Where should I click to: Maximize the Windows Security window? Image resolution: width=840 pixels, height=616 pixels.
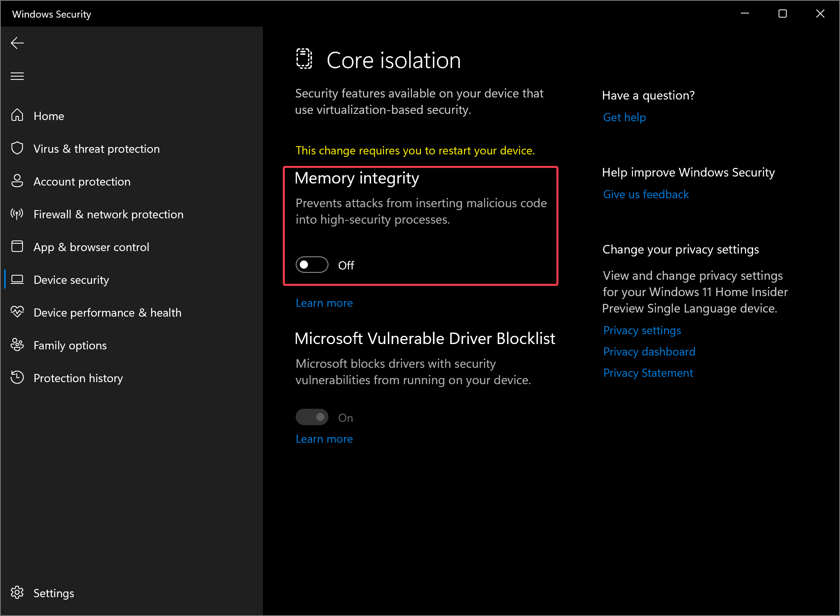click(x=783, y=14)
